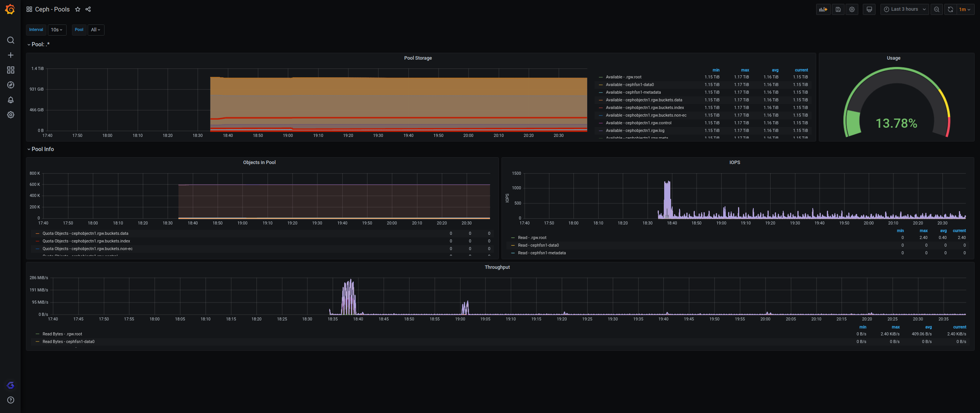Toggle the Available - .rgw.root series in legend

coord(623,77)
